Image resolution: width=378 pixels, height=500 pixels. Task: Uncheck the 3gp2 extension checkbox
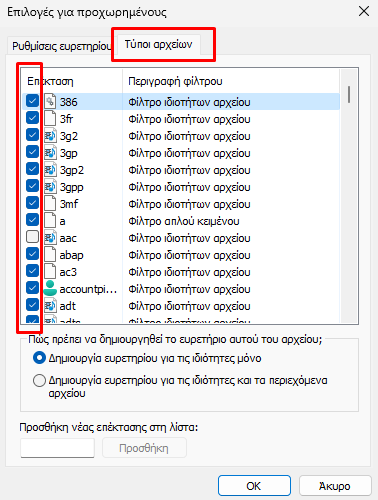pyautogui.click(x=32, y=169)
